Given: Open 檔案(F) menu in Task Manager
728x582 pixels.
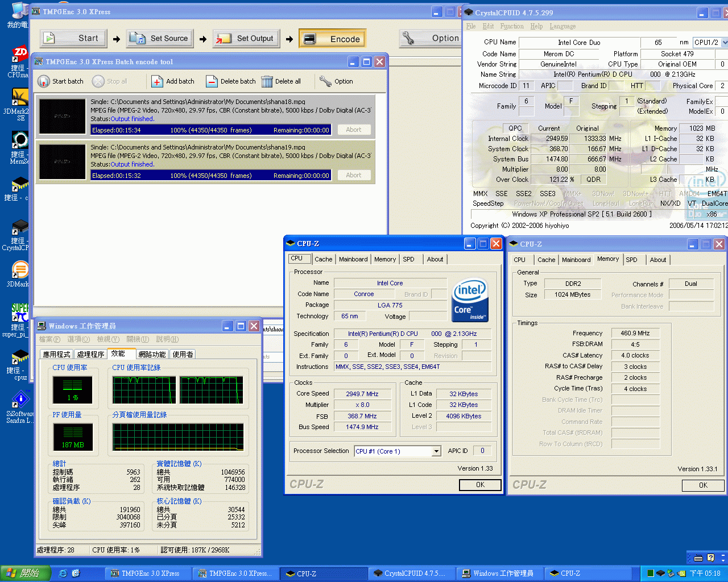Looking at the screenshot, I should [49, 339].
